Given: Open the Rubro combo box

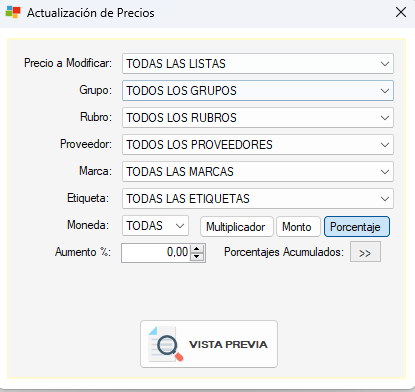Looking at the screenshot, I should pos(385,118).
